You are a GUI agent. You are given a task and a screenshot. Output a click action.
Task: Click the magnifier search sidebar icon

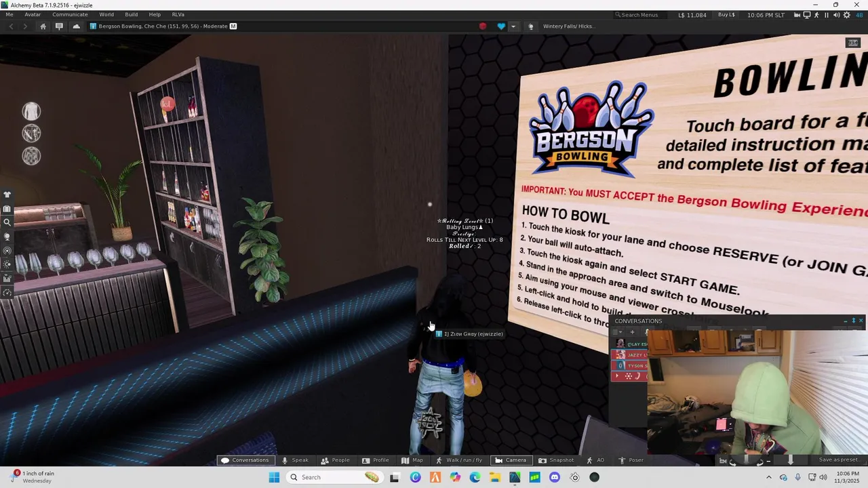click(x=7, y=222)
